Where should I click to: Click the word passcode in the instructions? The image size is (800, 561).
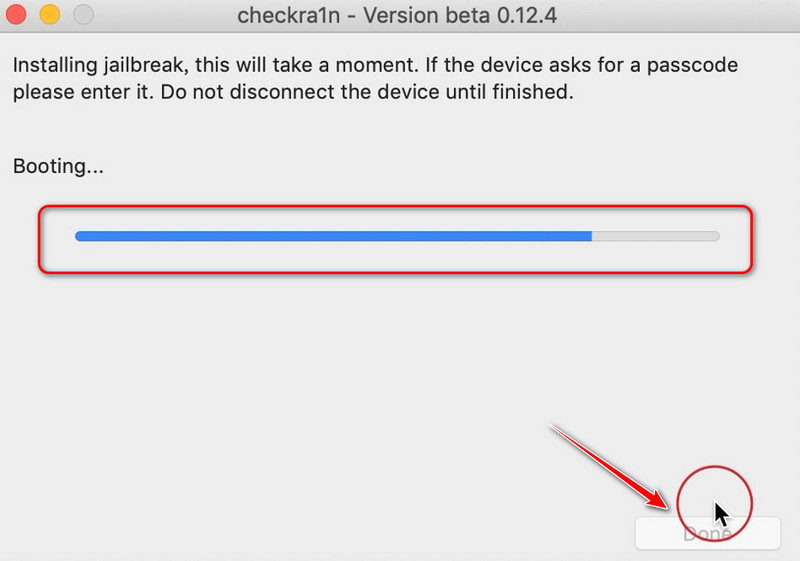[x=700, y=67]
